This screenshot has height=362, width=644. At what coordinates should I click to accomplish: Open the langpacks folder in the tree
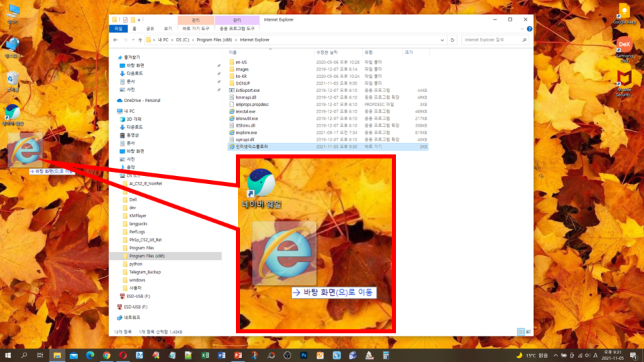[x=138, y=223]
